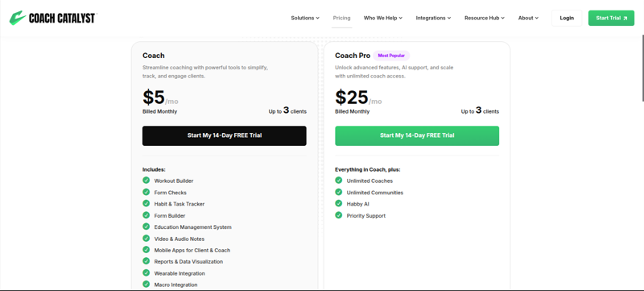Click Up to 3 clients in Coach Pro card
644x291 pixels.
tap(480, 110)
